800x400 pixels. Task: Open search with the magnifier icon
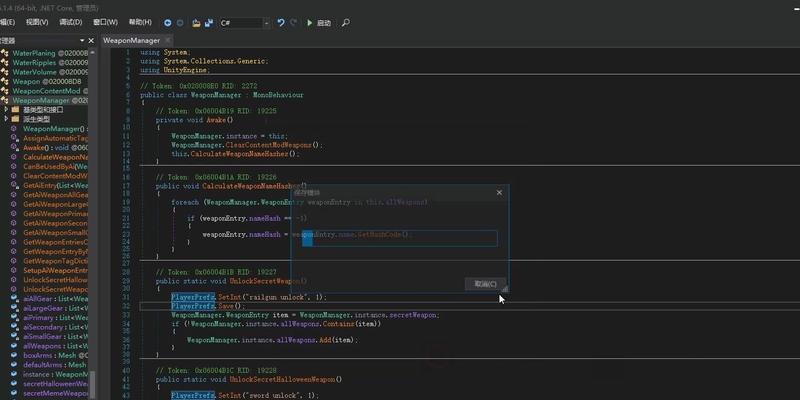click(x=345, y=23)
